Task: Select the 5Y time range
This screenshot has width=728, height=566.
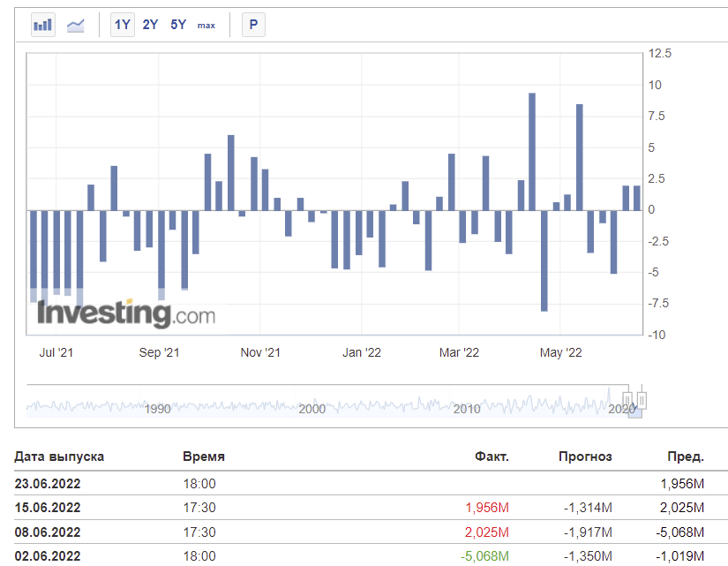Action: [178, 25]
